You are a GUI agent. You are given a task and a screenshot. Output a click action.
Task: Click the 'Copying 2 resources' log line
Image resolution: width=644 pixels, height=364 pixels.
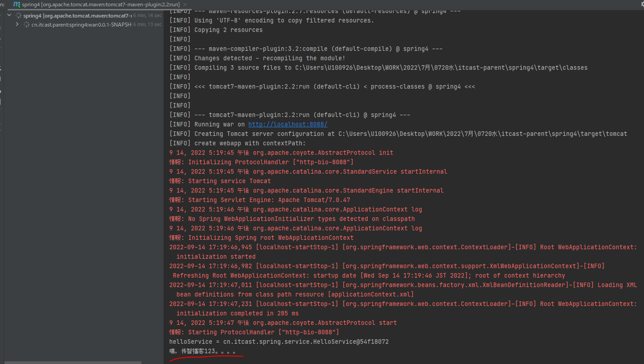pos(216,30)
